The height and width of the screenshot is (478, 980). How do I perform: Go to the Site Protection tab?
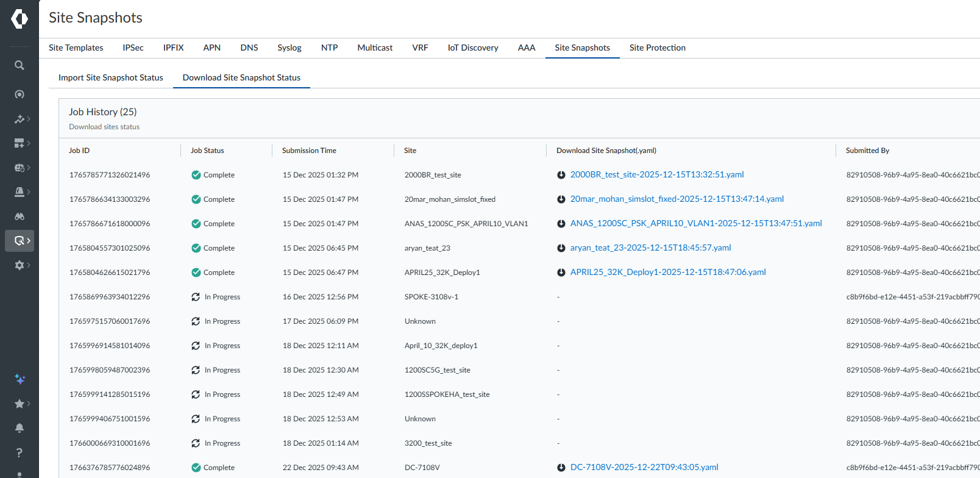657,48
